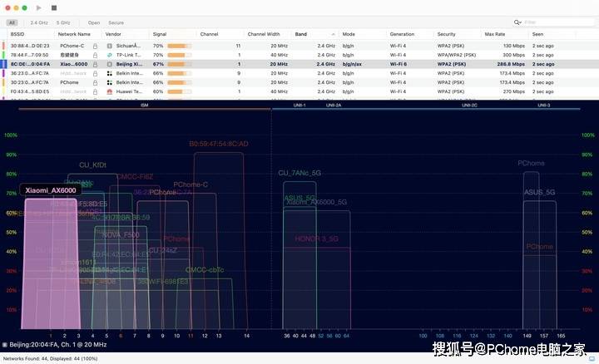This screenshot has height=364, width=599.
Task: Click CU_7ANc_5G label in chart
Action: [299, 173]
